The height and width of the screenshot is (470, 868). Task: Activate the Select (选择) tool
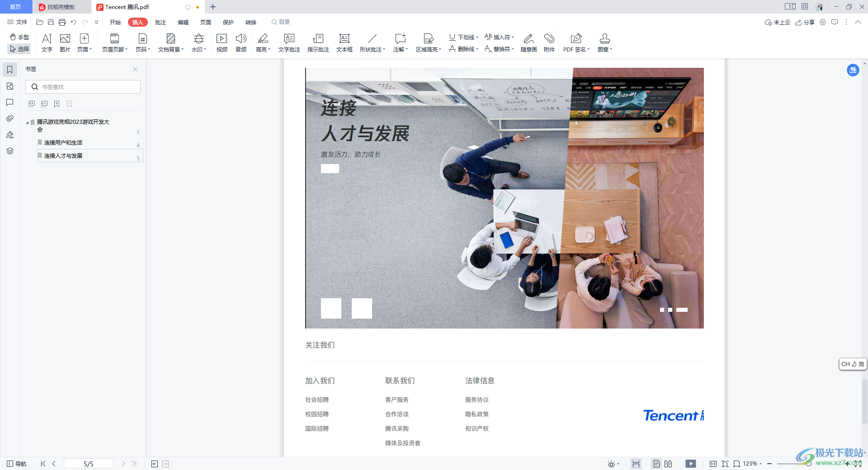coord(19,49)
